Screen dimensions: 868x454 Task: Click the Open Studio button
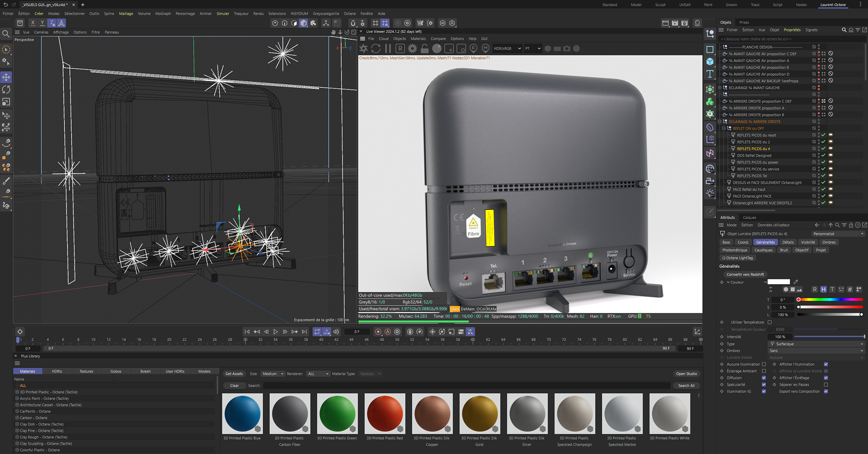click(686, 374)
